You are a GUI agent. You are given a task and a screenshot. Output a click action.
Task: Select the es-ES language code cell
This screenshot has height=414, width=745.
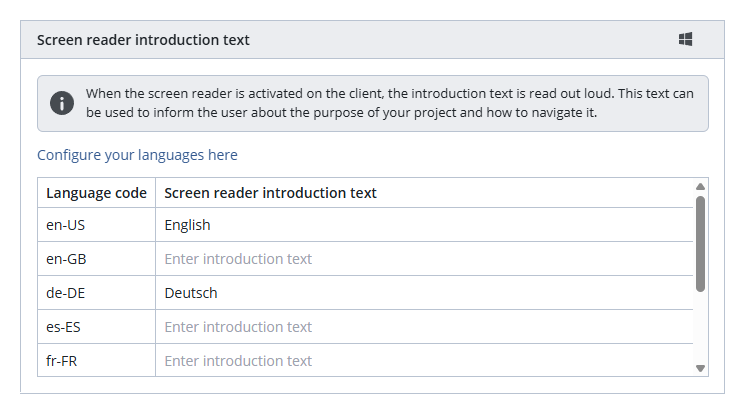click(x=96, y=327)
